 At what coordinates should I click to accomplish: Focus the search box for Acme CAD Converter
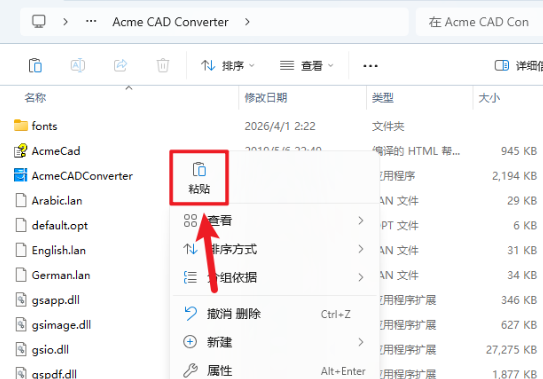coord(479,22)
